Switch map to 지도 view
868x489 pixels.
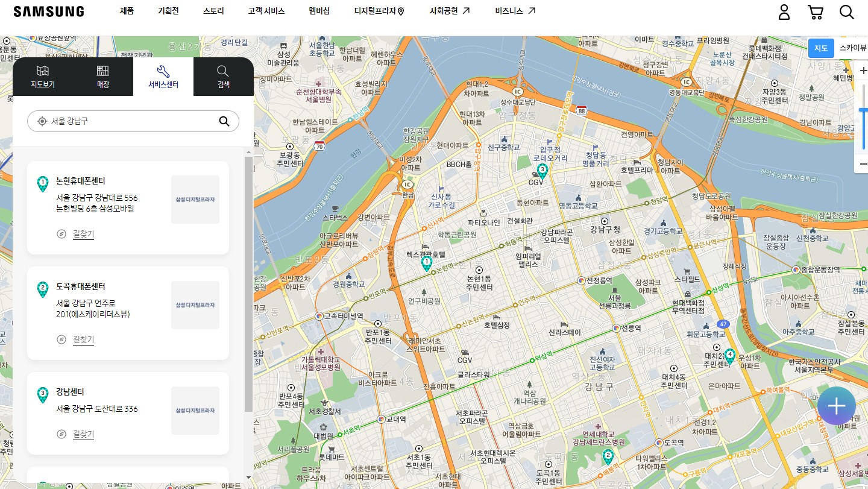tap(821, 48)
